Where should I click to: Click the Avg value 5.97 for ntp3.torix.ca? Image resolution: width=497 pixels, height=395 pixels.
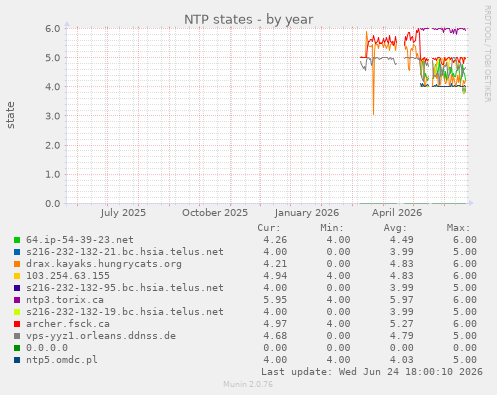pyautogui.click(x=402, y=300)
